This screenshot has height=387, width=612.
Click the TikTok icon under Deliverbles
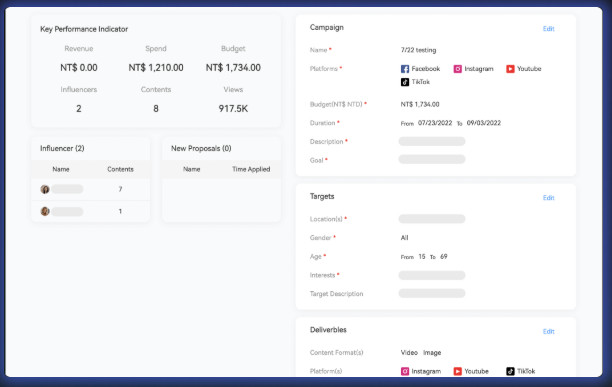tap(510, 371)
